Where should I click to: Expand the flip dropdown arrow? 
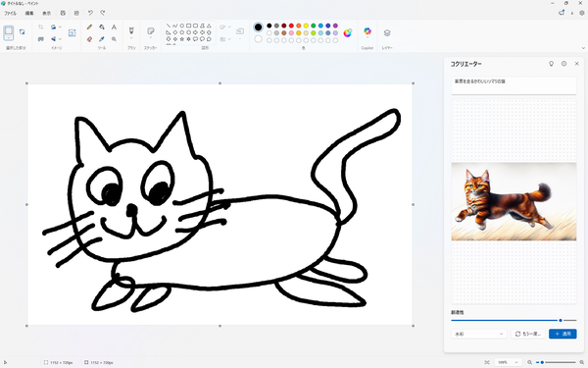coord(60,38)
